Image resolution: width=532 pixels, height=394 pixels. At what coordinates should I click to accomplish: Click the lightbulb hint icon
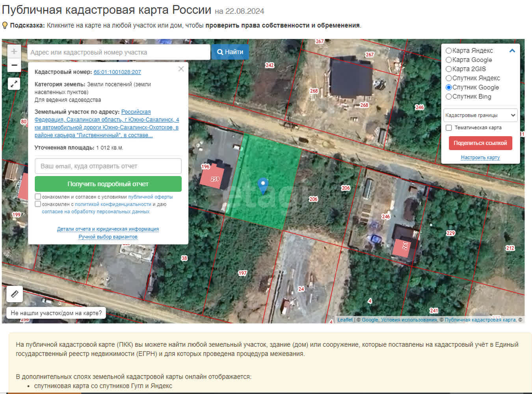click(x=5, y=25)
